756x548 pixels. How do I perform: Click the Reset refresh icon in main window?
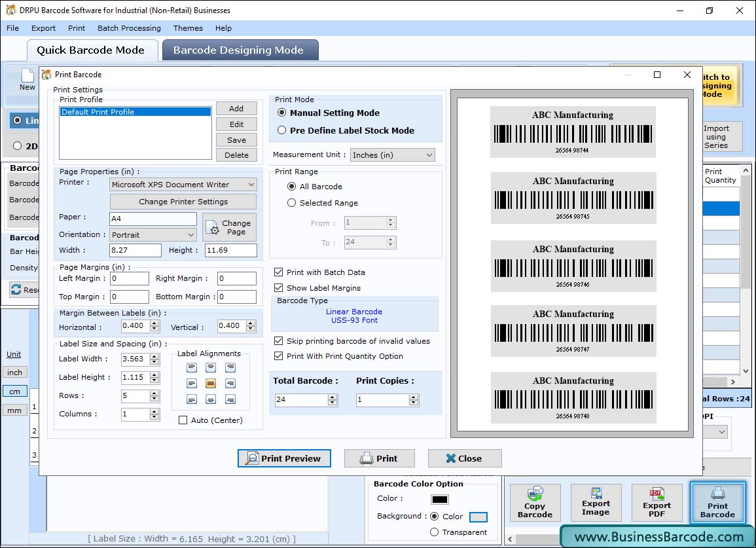[x=16, y=289]
